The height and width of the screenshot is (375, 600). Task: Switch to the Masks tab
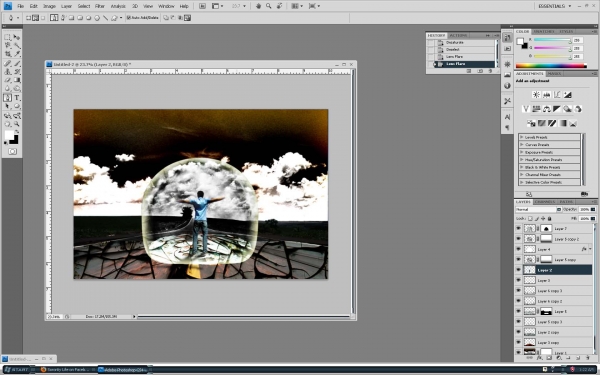554,73
